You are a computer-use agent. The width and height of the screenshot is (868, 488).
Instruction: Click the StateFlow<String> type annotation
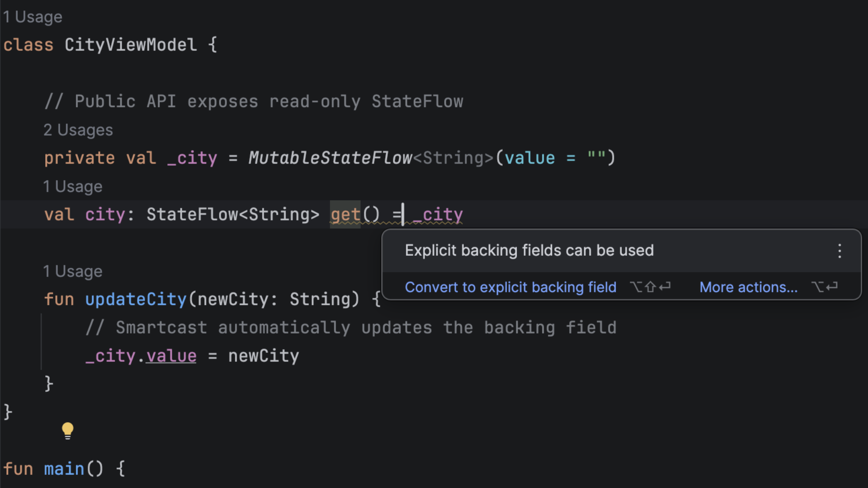tap(232, 215)
